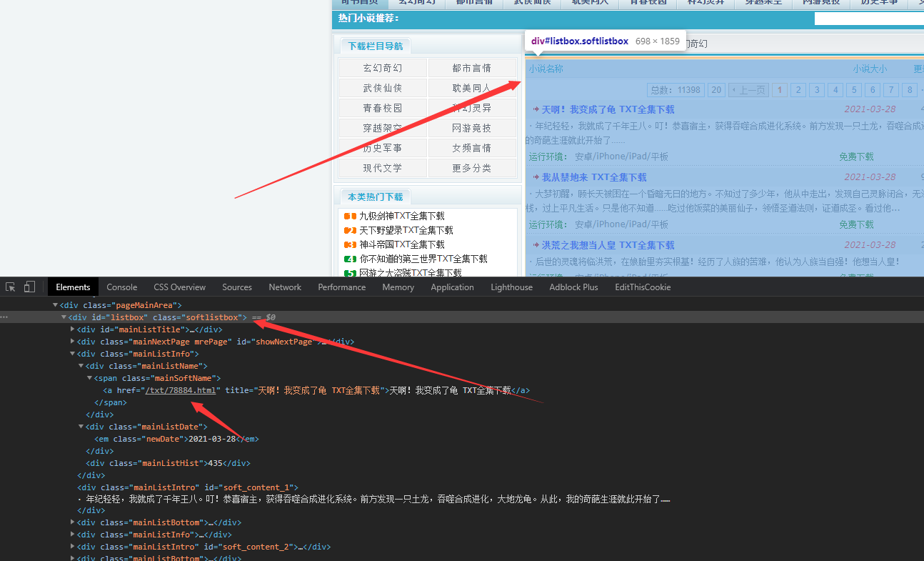This screenshot has width=924, height=561.
Task: Go to page 6 in pagination
Action: click(x=873, y=90)
